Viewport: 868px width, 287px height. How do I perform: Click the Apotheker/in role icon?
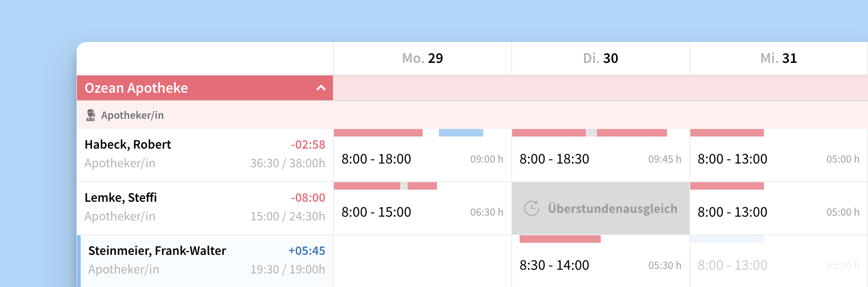90,115
